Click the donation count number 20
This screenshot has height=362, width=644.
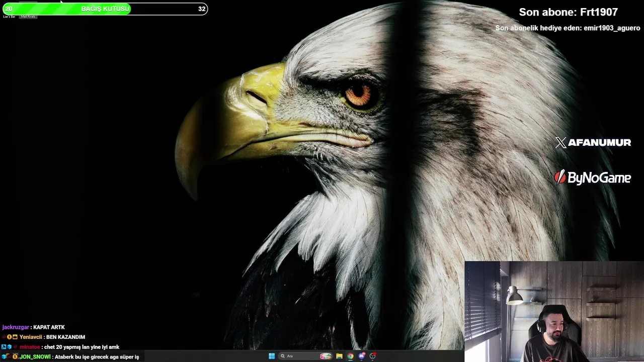click(x=9, y=9)
